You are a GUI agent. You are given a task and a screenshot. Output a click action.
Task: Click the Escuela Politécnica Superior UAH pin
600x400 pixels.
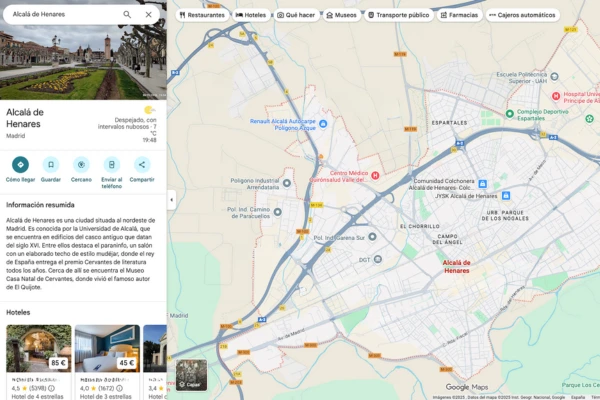554,77
